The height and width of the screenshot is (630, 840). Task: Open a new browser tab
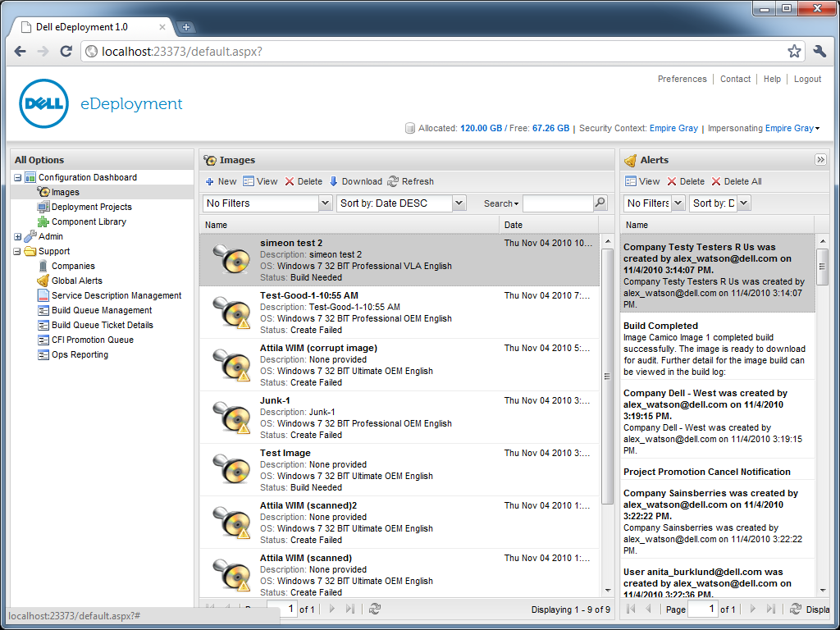pos(185,27)
